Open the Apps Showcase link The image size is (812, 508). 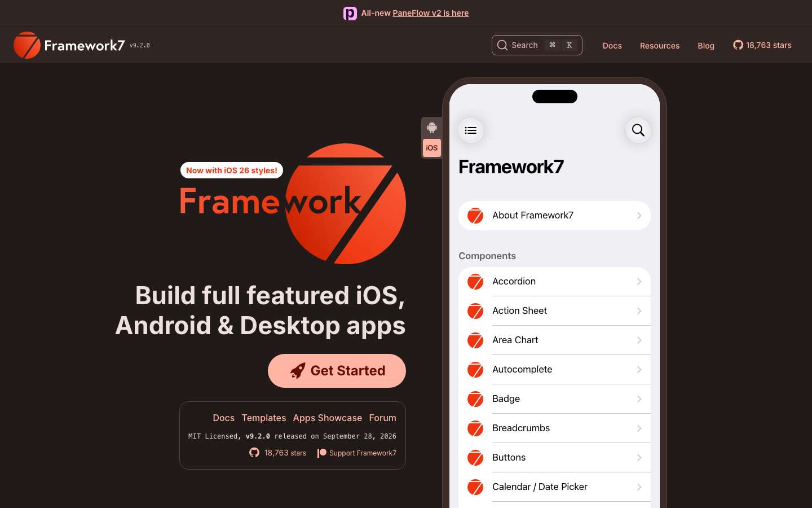pos(328,418)
